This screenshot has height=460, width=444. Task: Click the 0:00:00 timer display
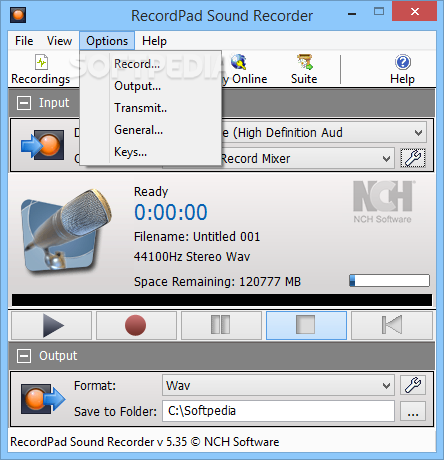click(x=171, y=213)
